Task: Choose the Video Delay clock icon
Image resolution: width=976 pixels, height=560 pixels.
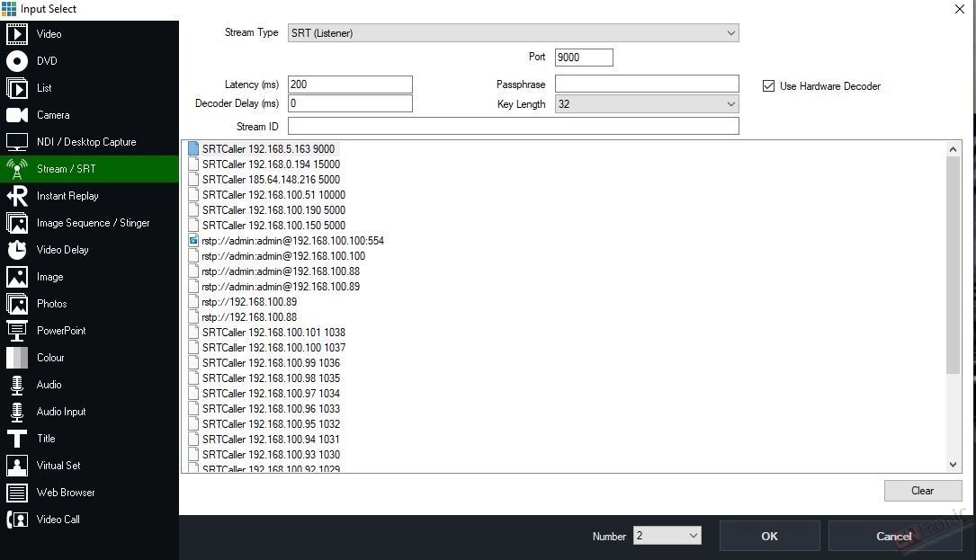Action: pos(17,250)
